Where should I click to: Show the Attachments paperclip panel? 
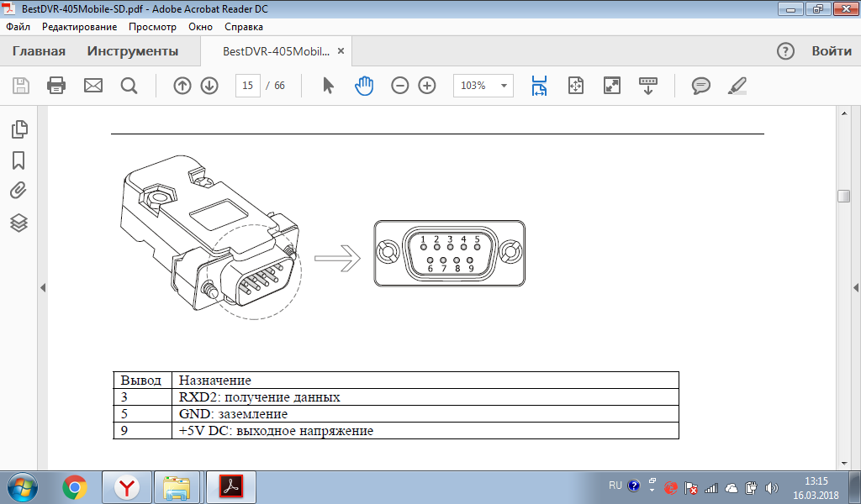pos(18,191)
